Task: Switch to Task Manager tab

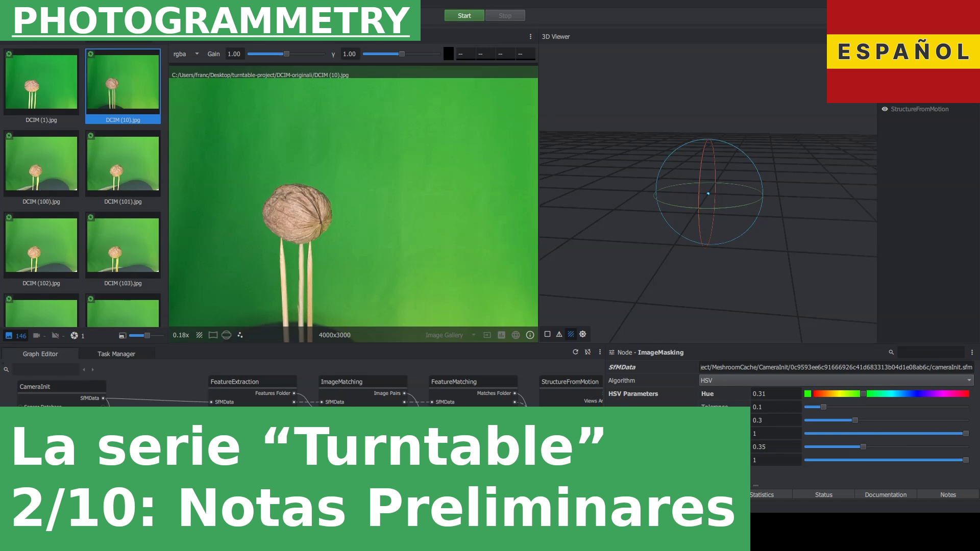Action: 116,354
